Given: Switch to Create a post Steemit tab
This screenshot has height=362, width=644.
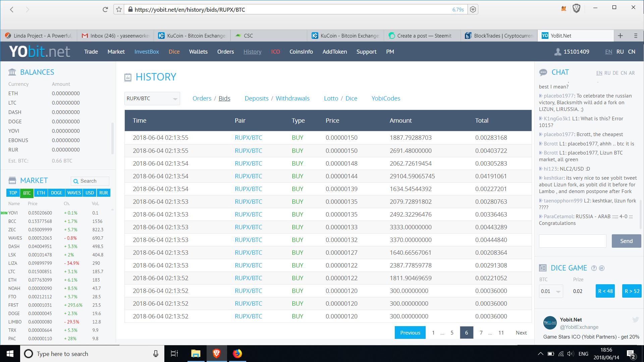Looking at the screenshot, I should tap(422, 36).
